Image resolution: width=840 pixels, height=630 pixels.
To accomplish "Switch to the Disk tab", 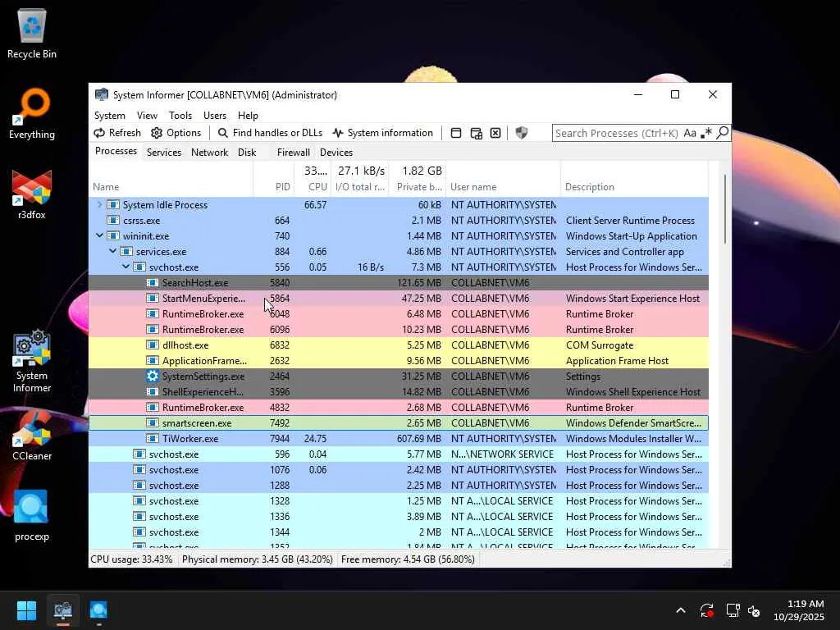I will pyautogui.click(x=247, y=152).
